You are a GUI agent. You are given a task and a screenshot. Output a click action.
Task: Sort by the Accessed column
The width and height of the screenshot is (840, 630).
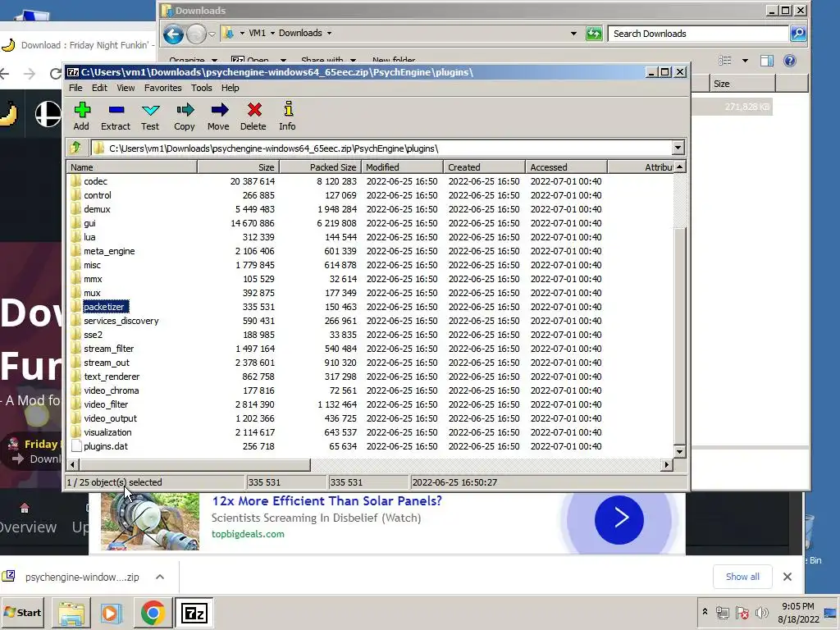(x=566, y=167)
